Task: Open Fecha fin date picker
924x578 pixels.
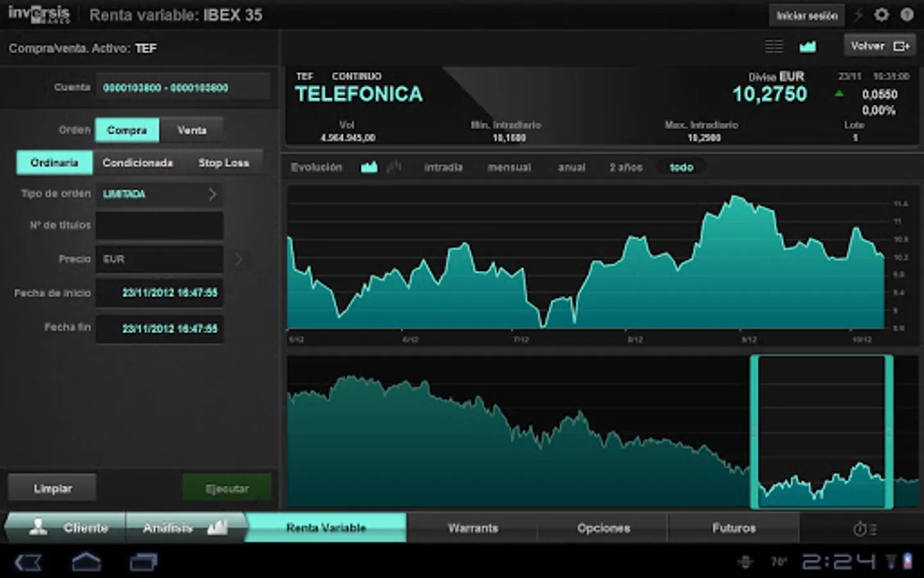Action: 160,328
